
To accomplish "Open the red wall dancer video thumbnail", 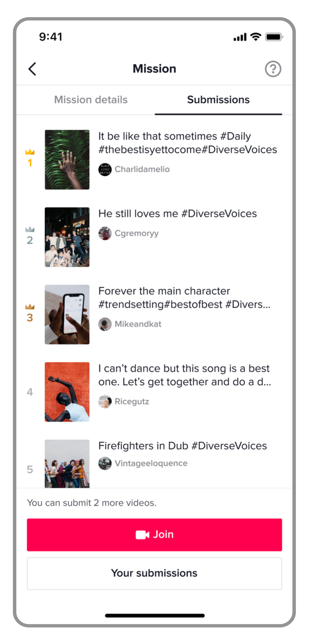I will 67,392.
